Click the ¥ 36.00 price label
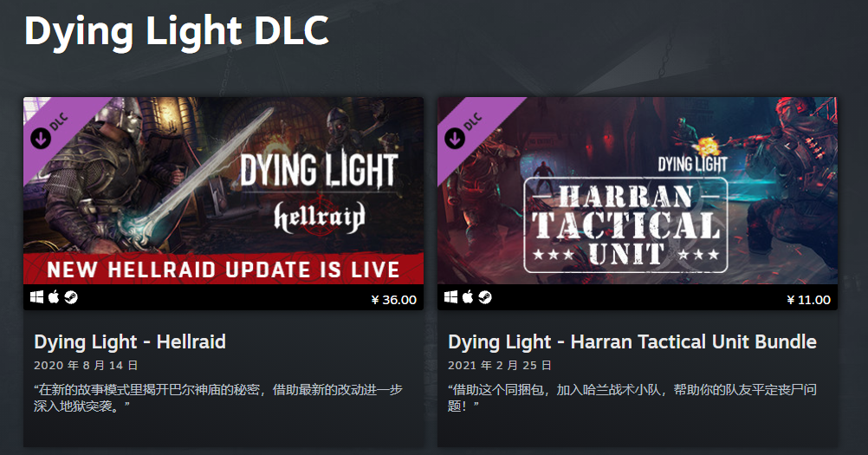 (x=393, y=300)
